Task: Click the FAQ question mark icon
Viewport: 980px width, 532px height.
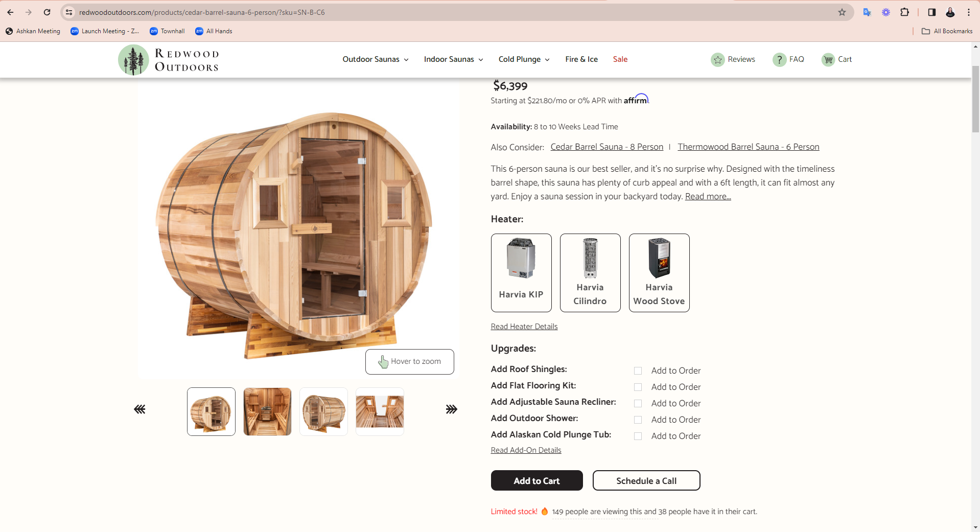Action: coord(779,60)
